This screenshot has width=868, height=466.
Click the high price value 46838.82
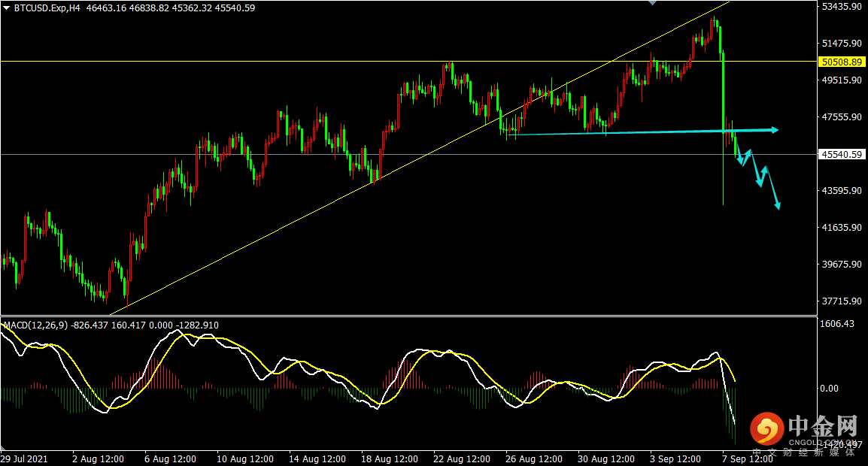149,8
